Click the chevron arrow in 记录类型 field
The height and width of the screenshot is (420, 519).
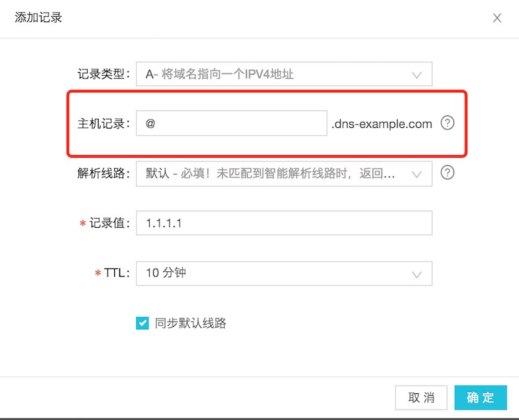[417, 75]
